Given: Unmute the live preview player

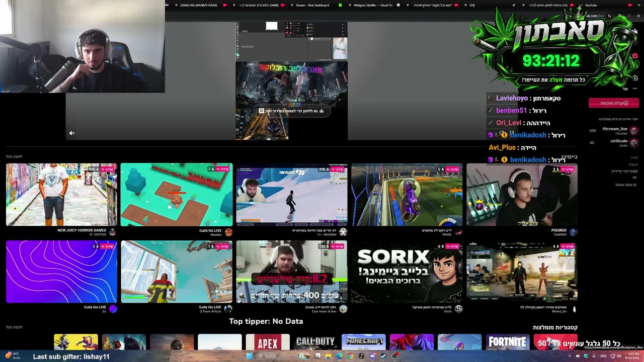Looking at the screenshot, I should pyautogui.click(x=71, y=133).
